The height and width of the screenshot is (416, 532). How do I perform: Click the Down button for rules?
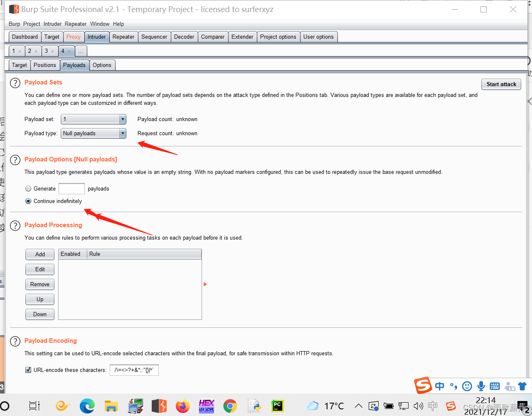coord(40,314)
